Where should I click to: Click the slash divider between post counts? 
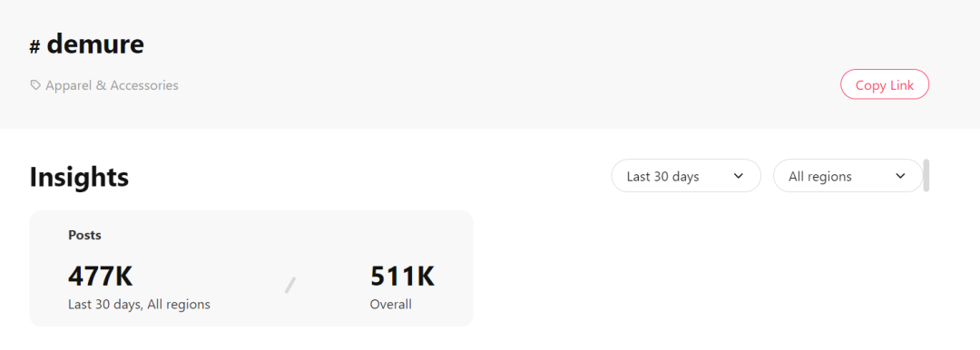290,285
